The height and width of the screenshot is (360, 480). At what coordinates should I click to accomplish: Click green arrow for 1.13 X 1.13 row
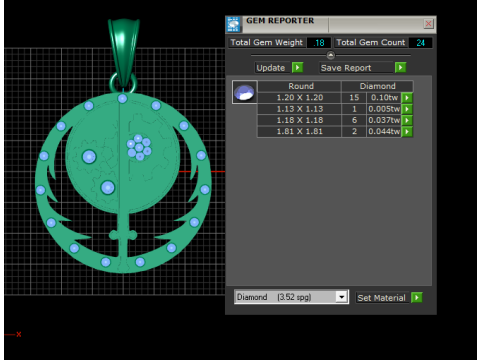pos(407,109)
